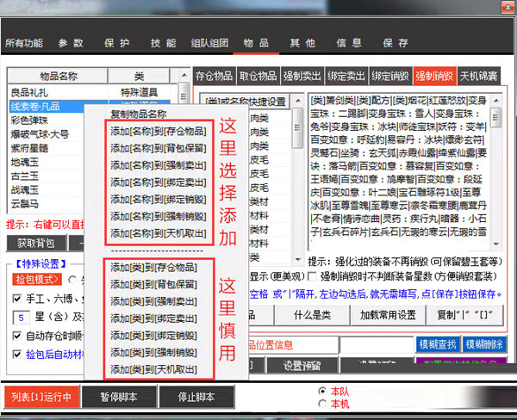Click the 列表[1]运行中 button
Viewport: 517px width, 420px height.
point(41,397)
